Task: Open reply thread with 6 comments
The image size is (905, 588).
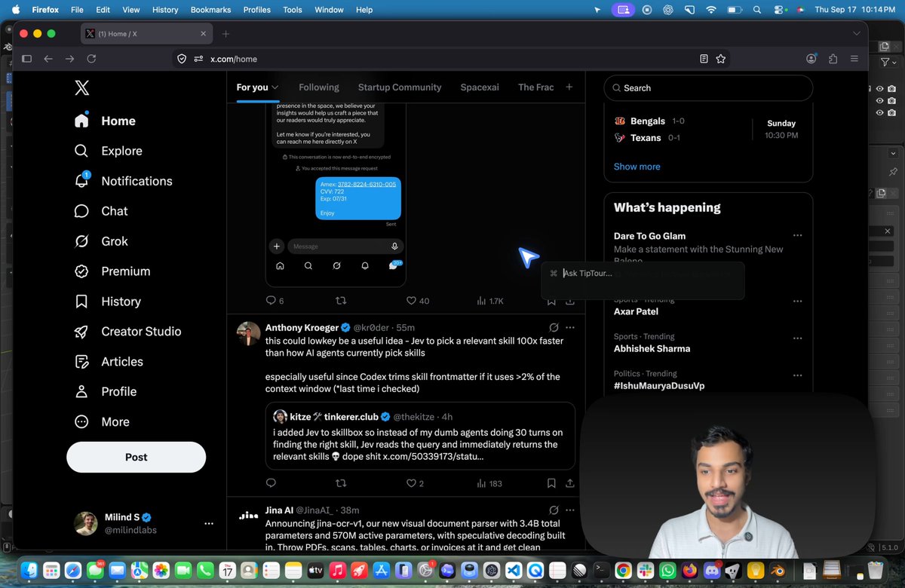Action: coord(275,301)
